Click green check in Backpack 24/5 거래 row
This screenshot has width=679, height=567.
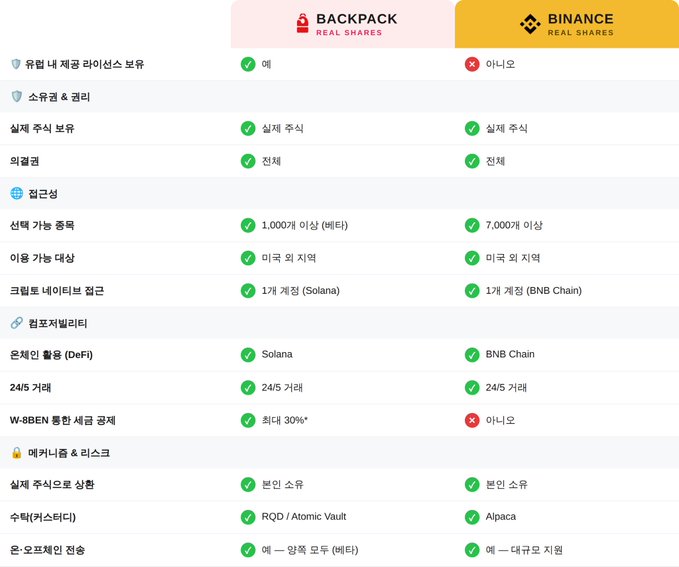tap(248, 387)
